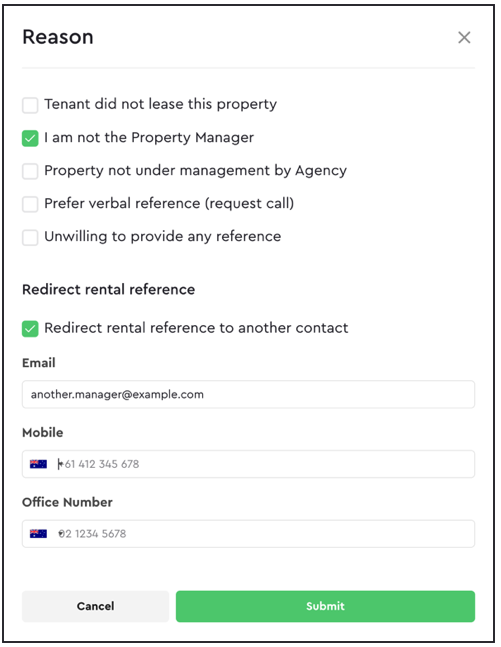The width and height of the screenshot is (501, 647).
Task: Open the Mobile country flag selector
Action: (38, 464)
